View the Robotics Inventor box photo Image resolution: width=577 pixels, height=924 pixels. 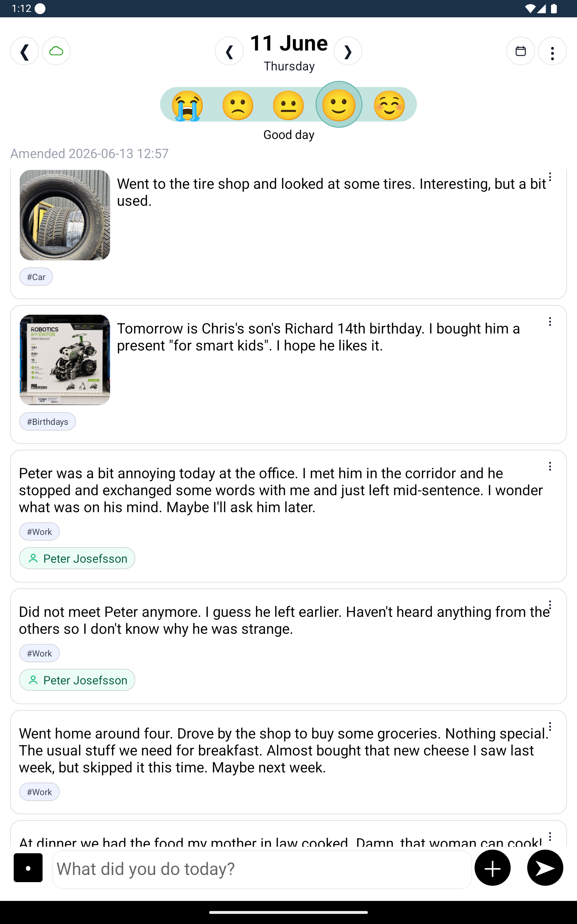coord(65,359)
